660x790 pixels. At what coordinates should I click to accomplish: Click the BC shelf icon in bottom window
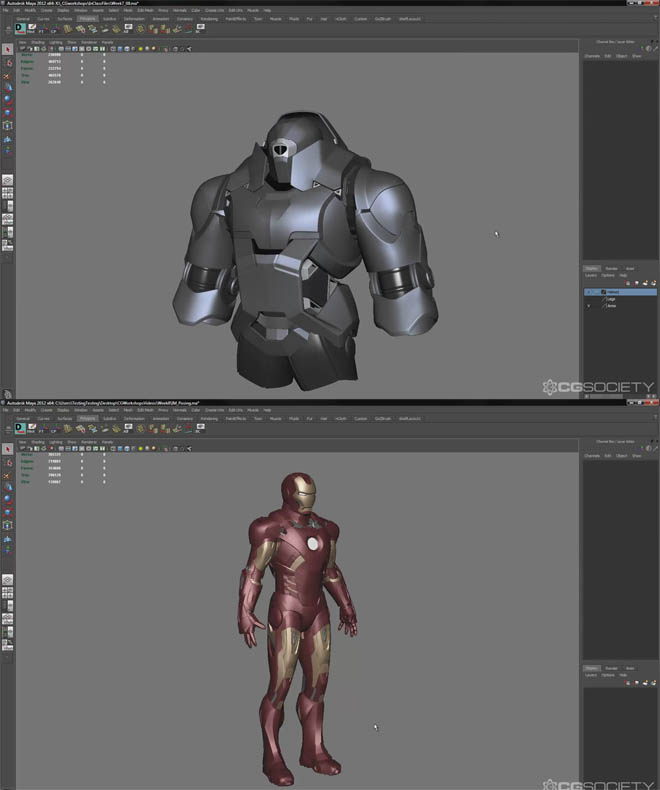click(x=200, y=428)
